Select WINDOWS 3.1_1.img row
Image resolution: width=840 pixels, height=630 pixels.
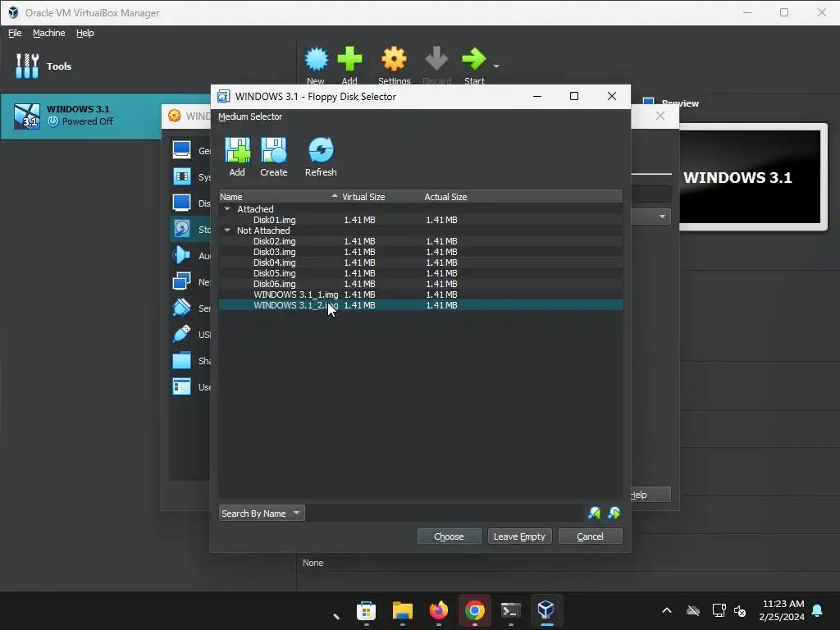coord(421,294)
